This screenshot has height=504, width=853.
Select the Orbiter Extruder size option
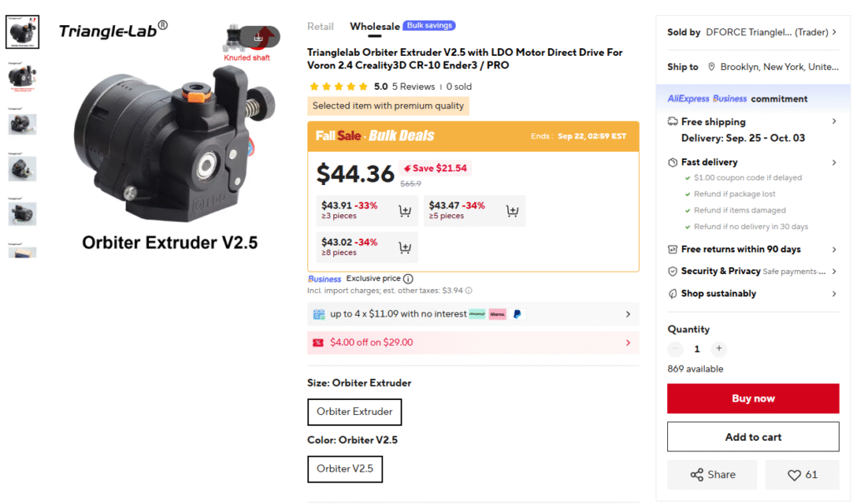pyautogui.click(x=354, y=412)
